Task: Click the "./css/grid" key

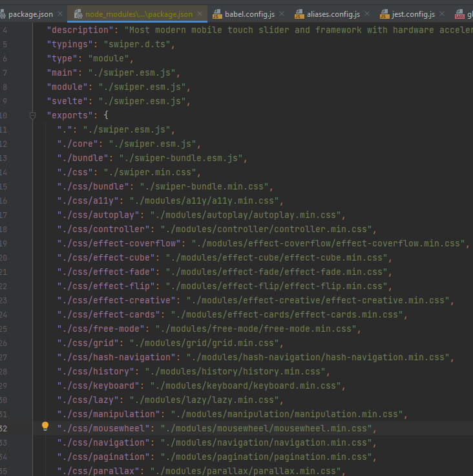Action: tap(88, 343)
